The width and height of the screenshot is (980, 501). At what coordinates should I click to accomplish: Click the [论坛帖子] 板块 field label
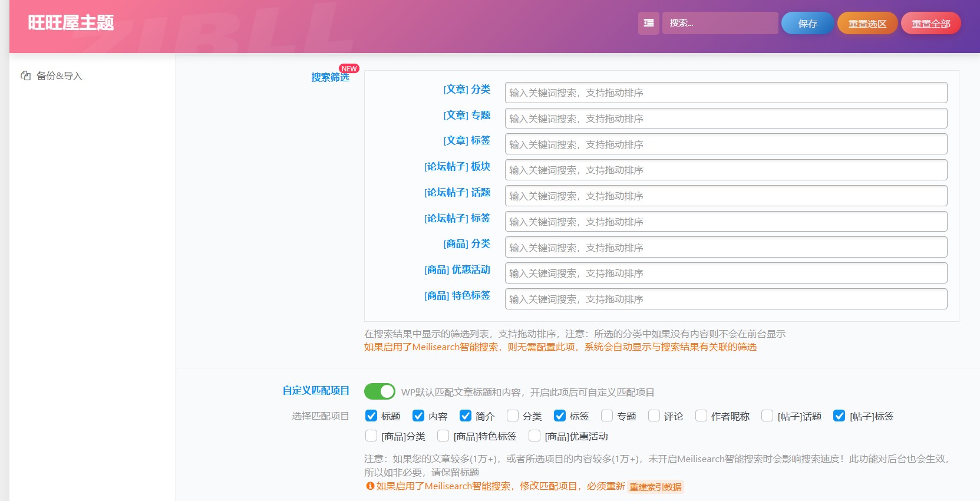457,166
